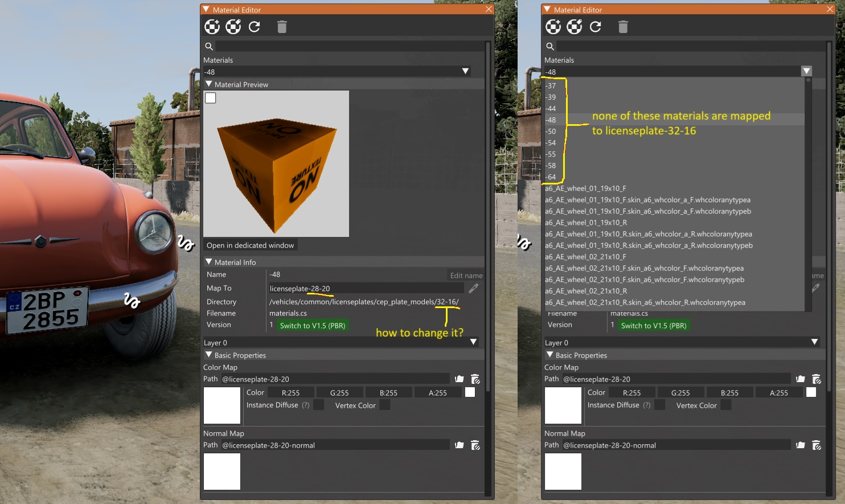
Task: Enable Instance Diffuse in right editor
Action: tap(660, 405)
